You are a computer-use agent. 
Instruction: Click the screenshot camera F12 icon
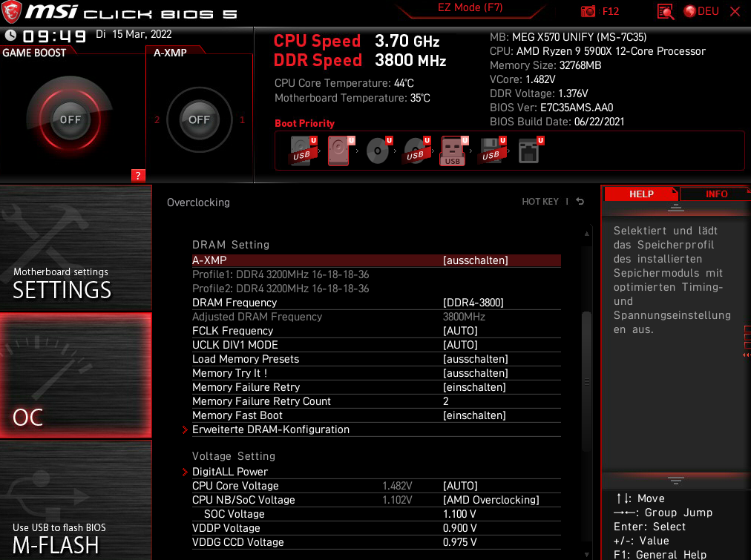(587, 11)
